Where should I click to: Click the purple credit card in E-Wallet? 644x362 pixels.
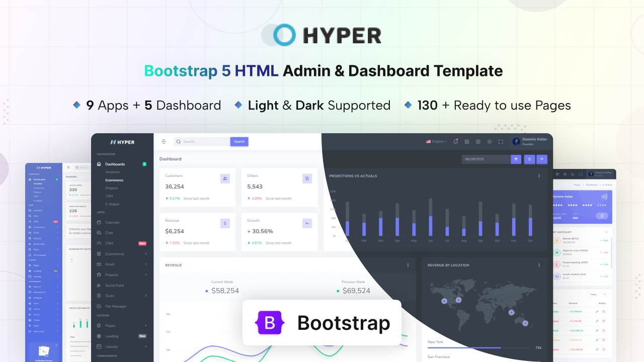click(582, 207)
